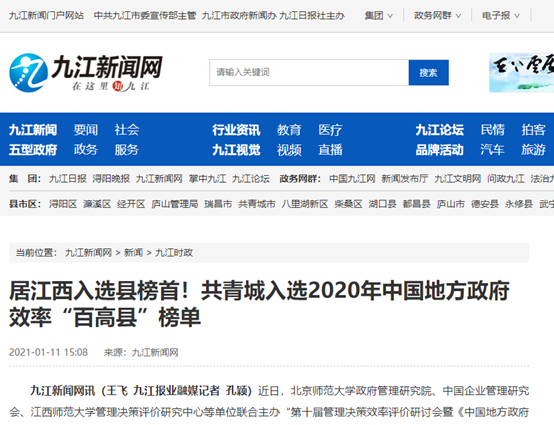
Task: Focus the keyword search input field
Action: tap(309, 72)
